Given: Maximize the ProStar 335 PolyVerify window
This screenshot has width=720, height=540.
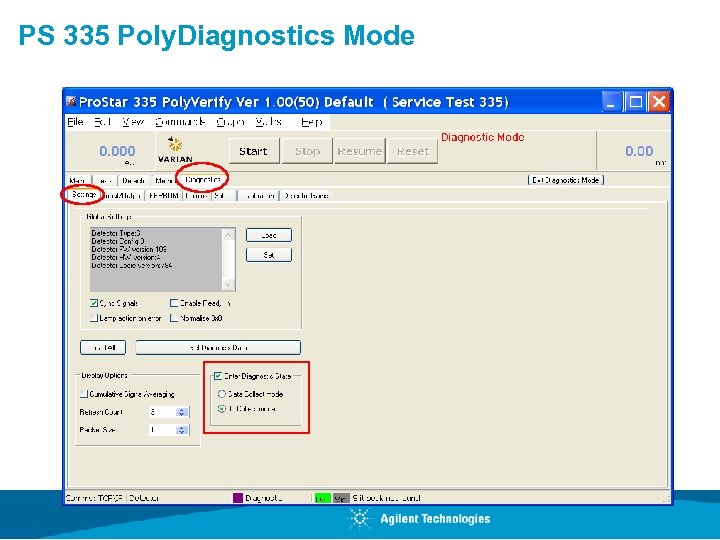Looking at the screenshot, I should pos(636,102).
